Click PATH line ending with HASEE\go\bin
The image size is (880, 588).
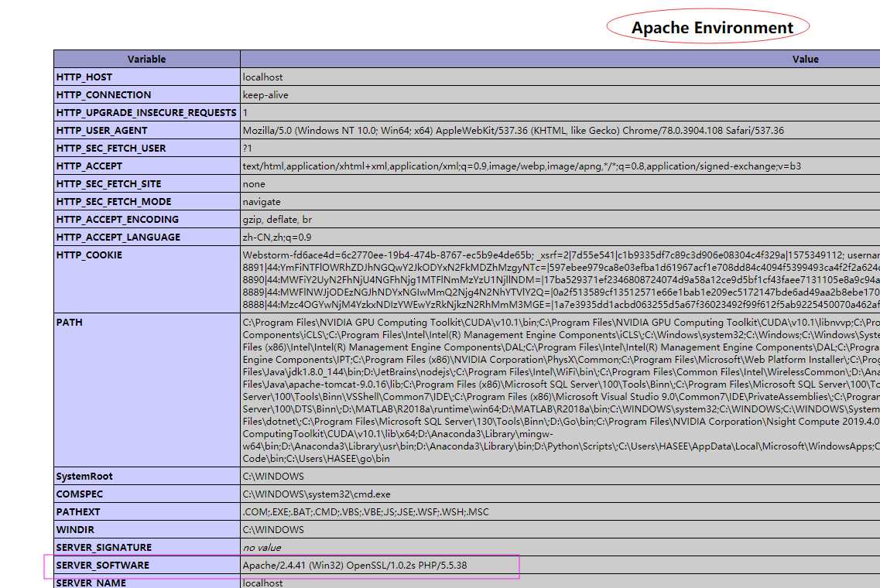pos(316,458)
